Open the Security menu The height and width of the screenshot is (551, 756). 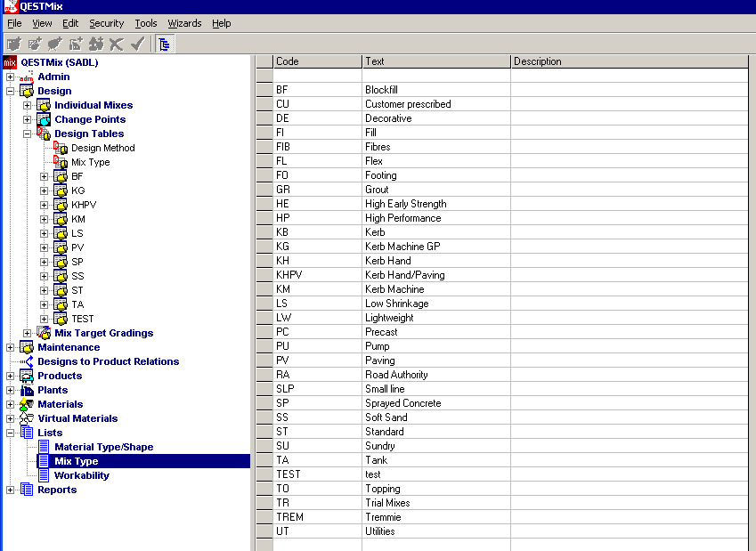106,23
